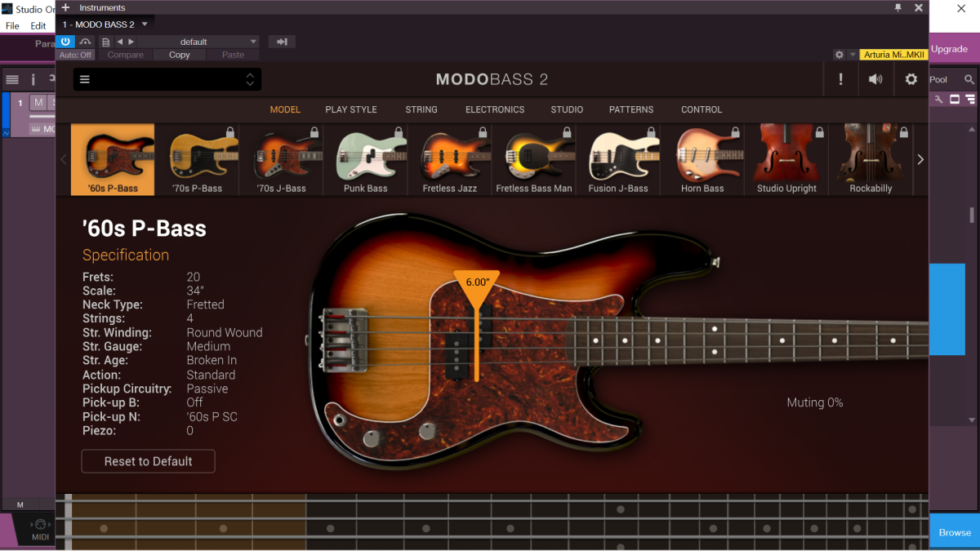Select the Fusion J-Bass model
This screenshot has width=980, height=551.
point(618,159)
